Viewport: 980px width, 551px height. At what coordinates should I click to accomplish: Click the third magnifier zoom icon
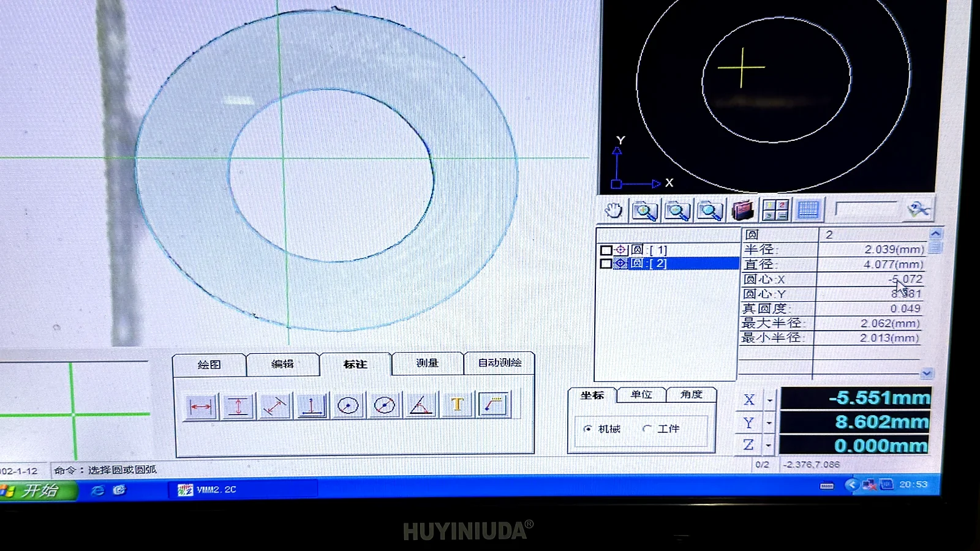click(x=709, y=211)
